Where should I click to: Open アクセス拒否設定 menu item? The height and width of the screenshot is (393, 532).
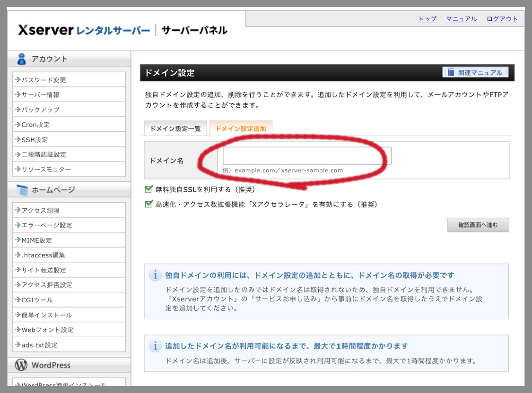click(x=69, y=285)
